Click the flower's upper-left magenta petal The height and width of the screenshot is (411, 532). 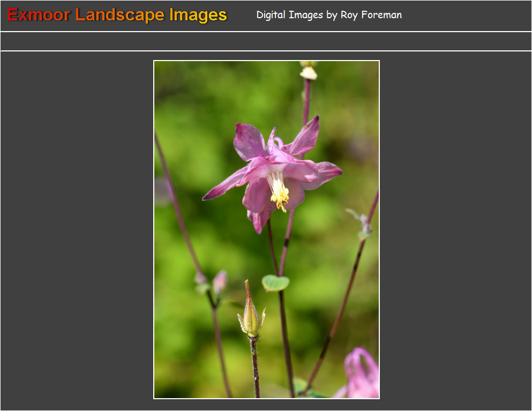tap(249, 141)
